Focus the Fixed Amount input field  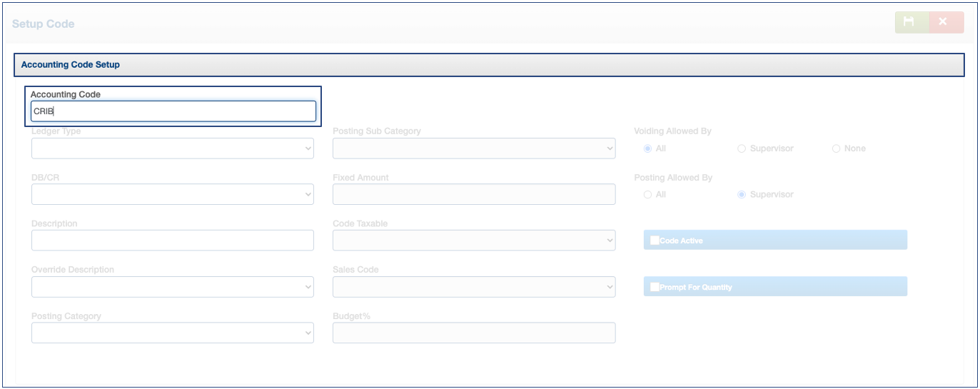point(473,194)
